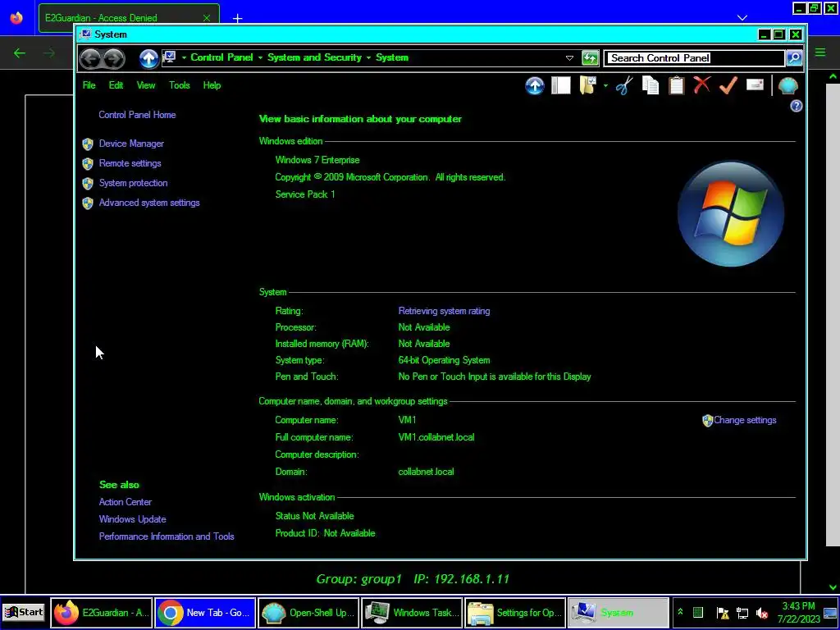The image size is (840, 630).
Task: Open Device Manager link
Action: pos(131,144)
